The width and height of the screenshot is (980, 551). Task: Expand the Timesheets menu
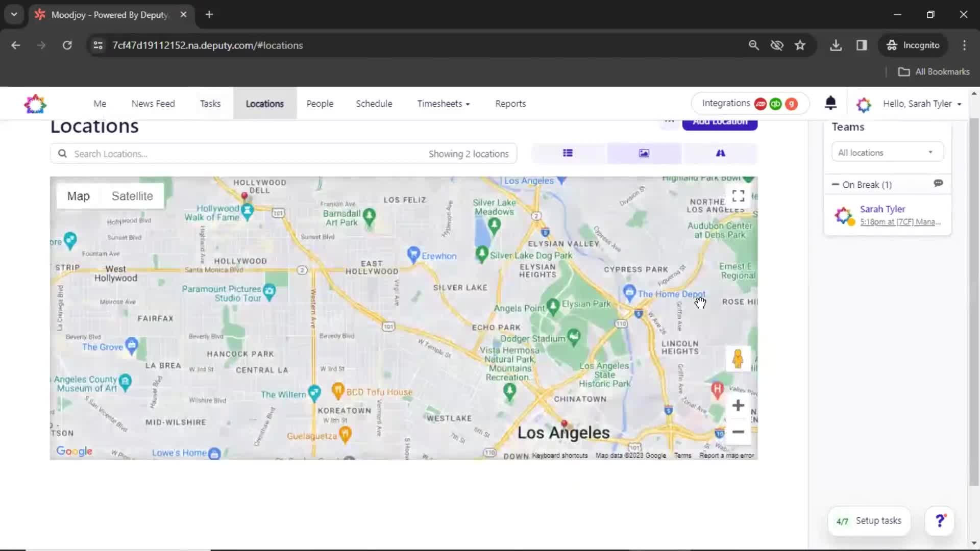click(x=443, y=104)
